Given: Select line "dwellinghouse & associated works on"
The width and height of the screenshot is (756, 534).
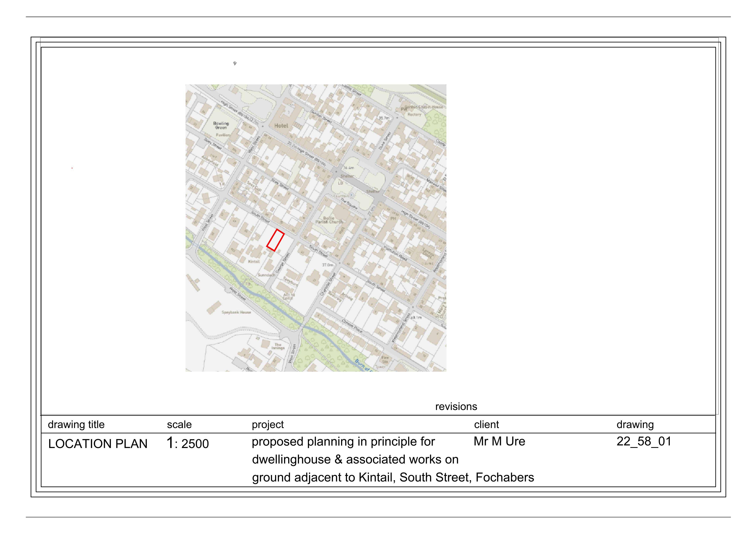Looking at the screenshot, I should point(355,460).
